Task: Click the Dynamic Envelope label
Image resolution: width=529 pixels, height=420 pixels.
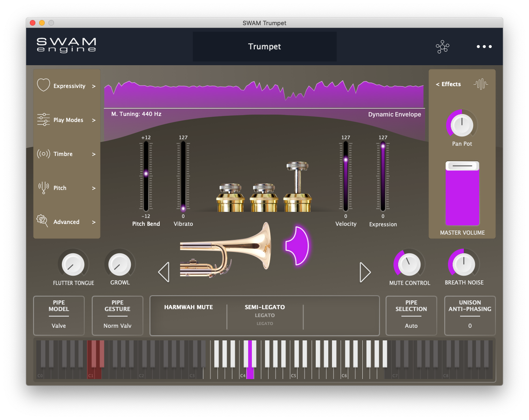Action: click(394, 115)
